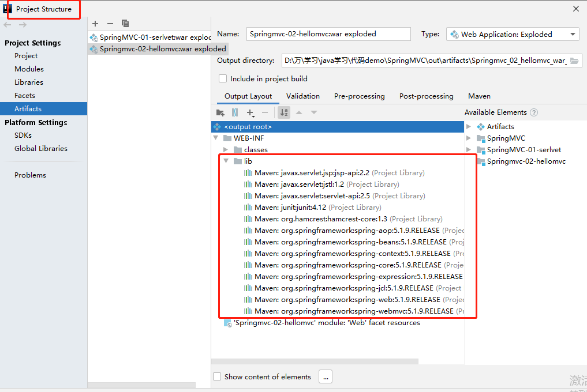587x392 pixels.
Task: Select Libraries in Project Settings
Action: click(29, 82)
